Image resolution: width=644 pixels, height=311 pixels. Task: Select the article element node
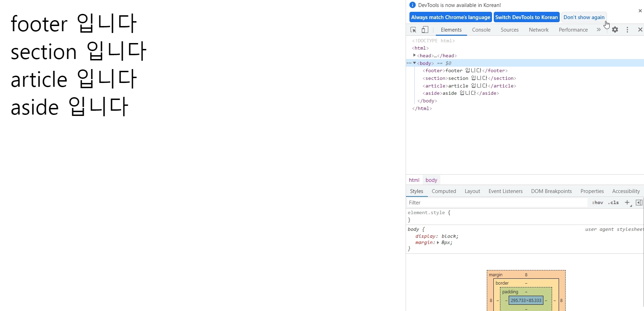coord(469,86)
